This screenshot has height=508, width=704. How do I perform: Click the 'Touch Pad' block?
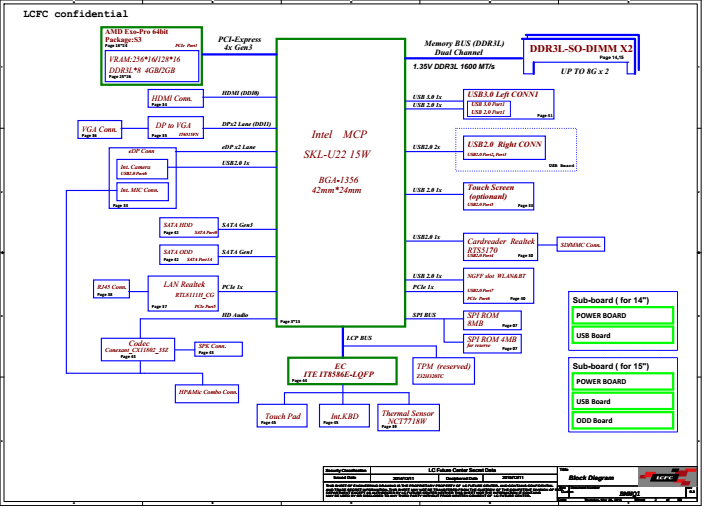click(x=282, y=415)
